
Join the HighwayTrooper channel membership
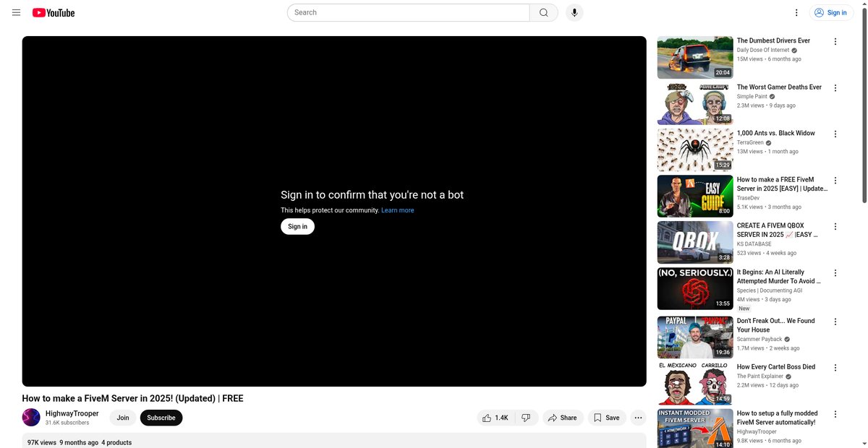(x=123, y=418)
